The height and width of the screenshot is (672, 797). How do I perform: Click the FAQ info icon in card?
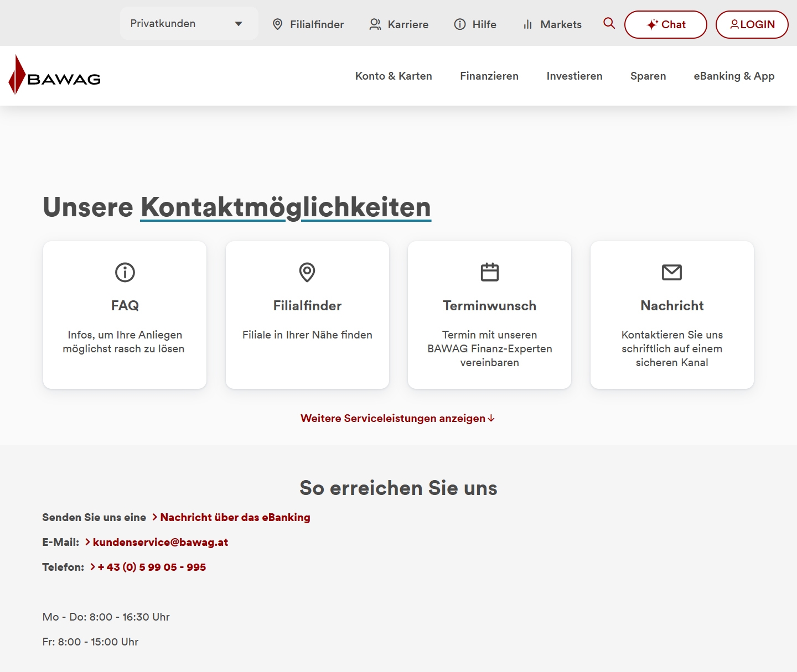[x=125, y=272]
